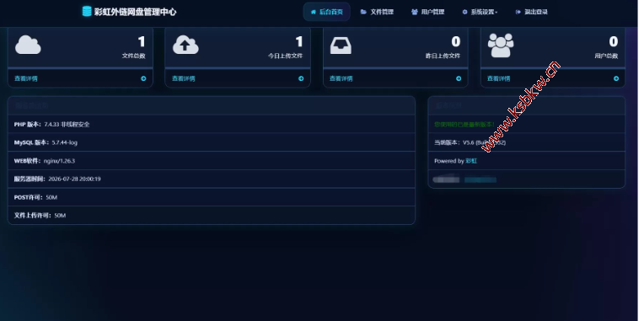Open the 后台首页 tab
644x321 pixels.
click(326, 12)
